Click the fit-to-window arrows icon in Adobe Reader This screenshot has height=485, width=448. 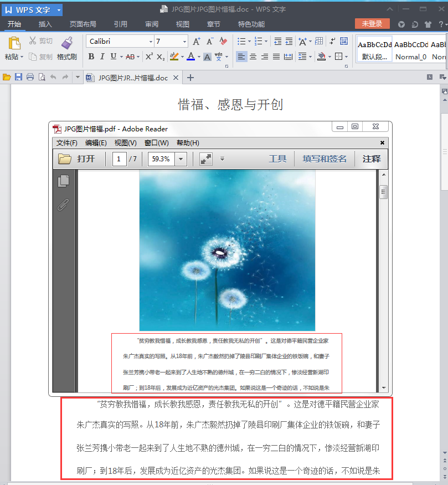(206, 159)
